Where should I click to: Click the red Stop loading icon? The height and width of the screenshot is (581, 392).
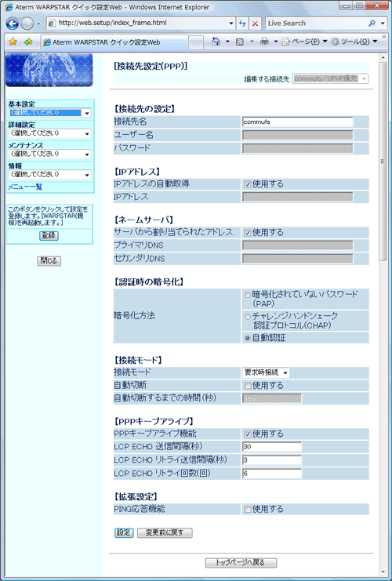[x=255, y=24]
